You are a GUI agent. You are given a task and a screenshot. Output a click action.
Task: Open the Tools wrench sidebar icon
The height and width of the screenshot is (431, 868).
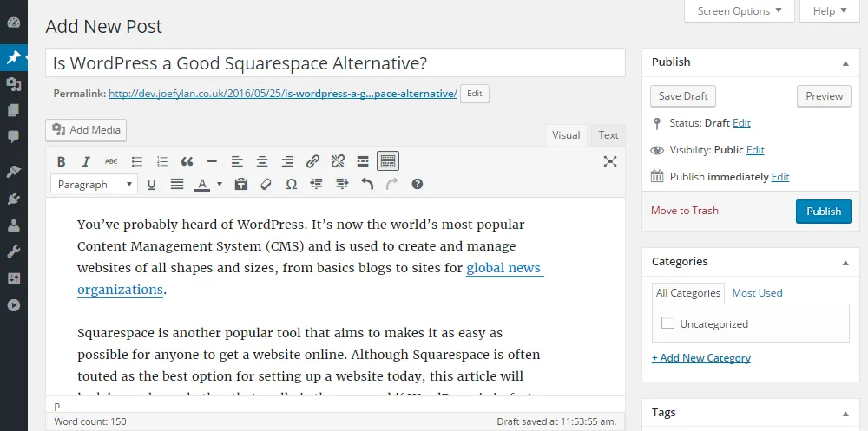14,252
